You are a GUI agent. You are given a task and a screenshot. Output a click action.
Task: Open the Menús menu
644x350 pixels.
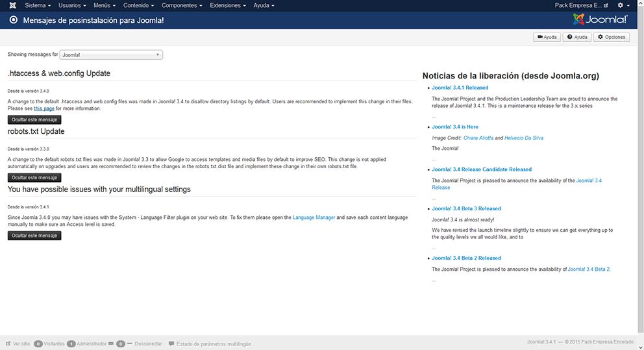[105, 5]
